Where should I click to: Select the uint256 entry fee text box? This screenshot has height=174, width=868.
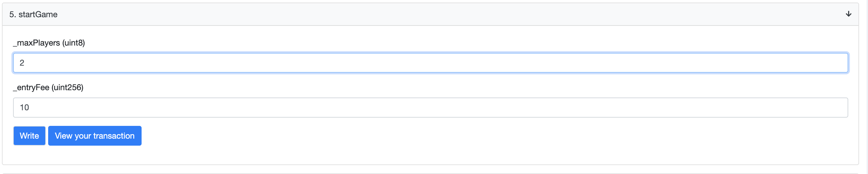[x=430, y=108]
